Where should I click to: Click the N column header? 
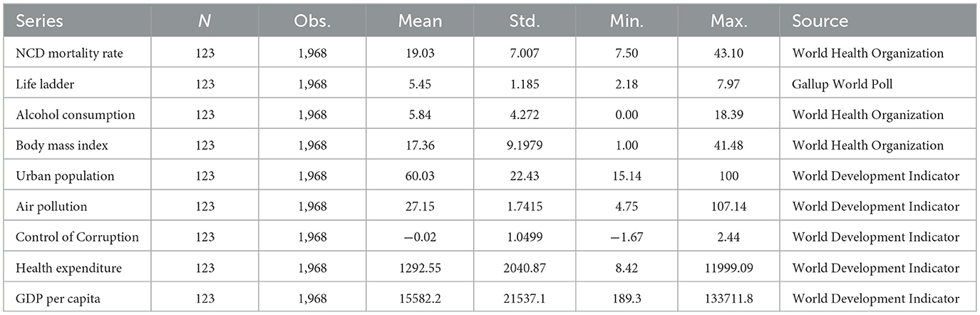pyautogui.click(x=205, y=21)
